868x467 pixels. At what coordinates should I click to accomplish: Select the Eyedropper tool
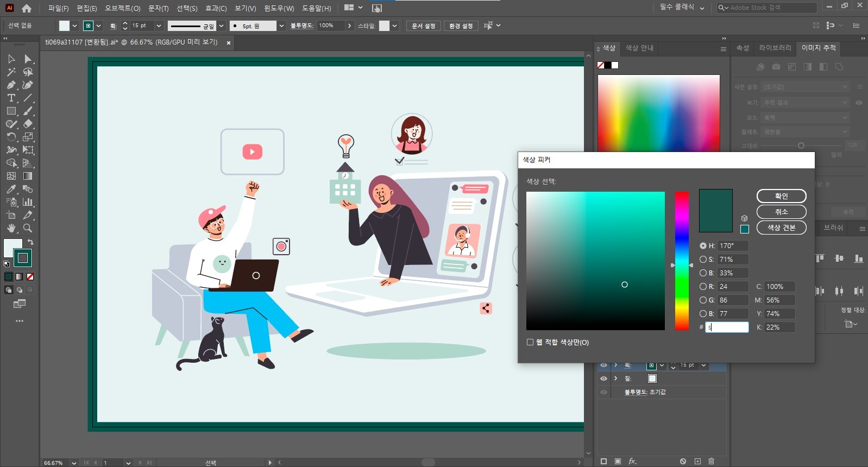click(11, 190)
